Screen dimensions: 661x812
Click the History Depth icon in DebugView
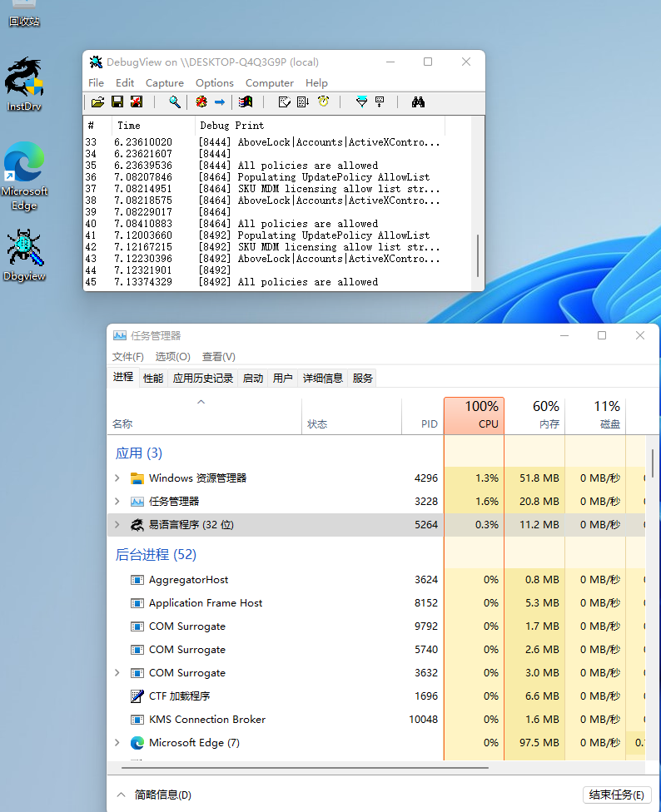pyautogui.click(x=380, y=101)
